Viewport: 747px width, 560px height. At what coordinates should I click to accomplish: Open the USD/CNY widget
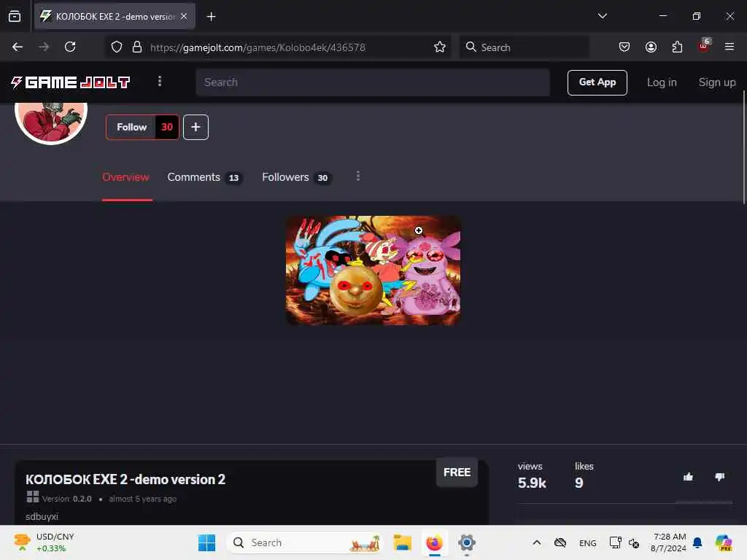coord(44,542)
